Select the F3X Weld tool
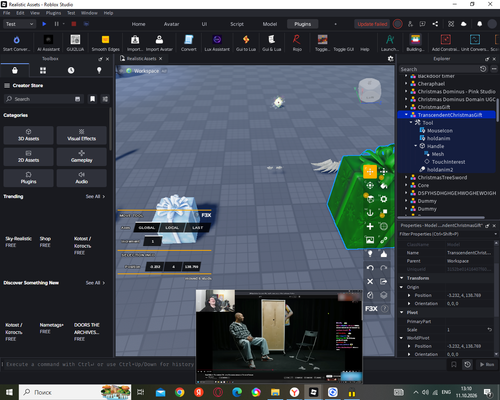Image resolution: width=500 pixels, height=400 pixels. (384, 240)
